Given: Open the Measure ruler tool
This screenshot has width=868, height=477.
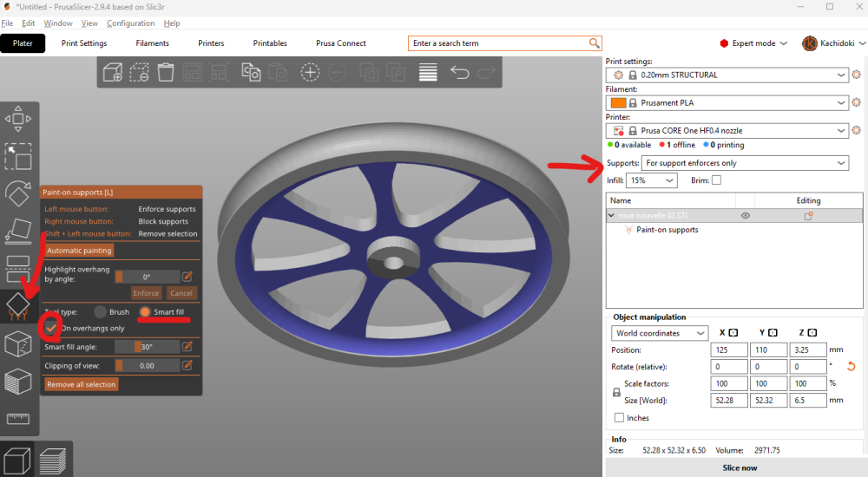Looking at the screenshot, I should point(18,420).
